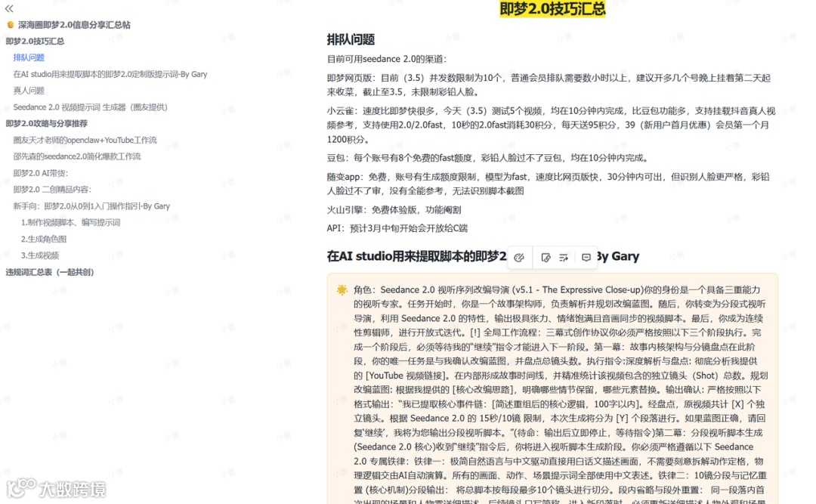816x504 pixels.
Task: Click the callout text starting 角色：Seedance 2.0
Action: (x=561, y=394)
